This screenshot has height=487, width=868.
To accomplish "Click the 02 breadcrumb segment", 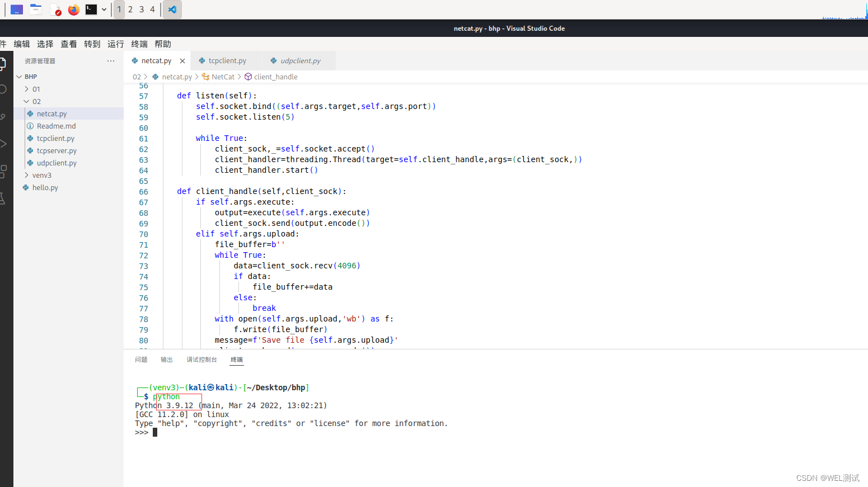I will [x=137, y=77].
